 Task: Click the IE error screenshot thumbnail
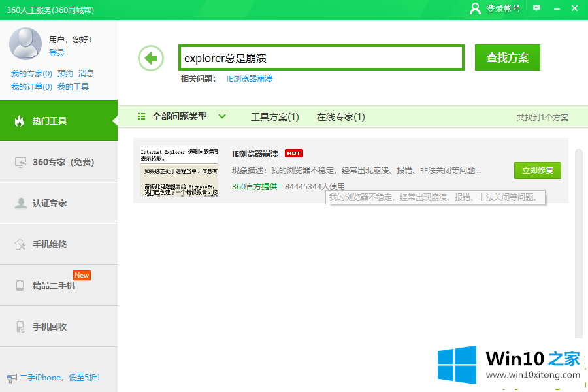[x=179, y=171]
